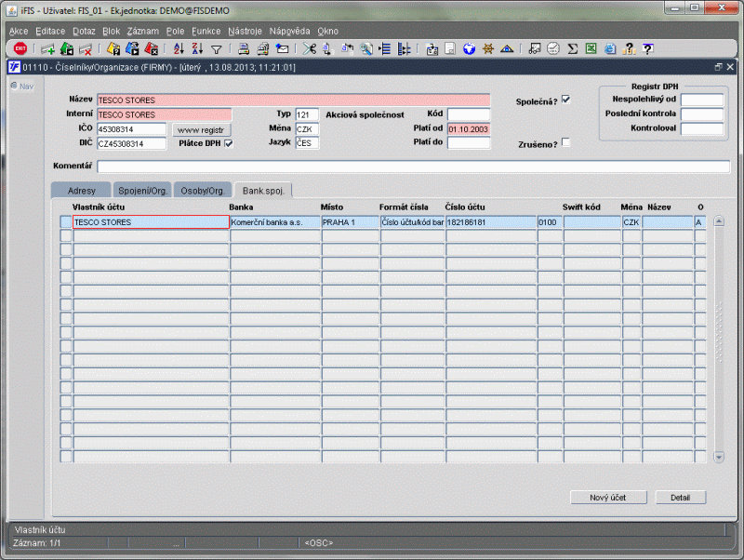Click the Platí od date field

469,129
